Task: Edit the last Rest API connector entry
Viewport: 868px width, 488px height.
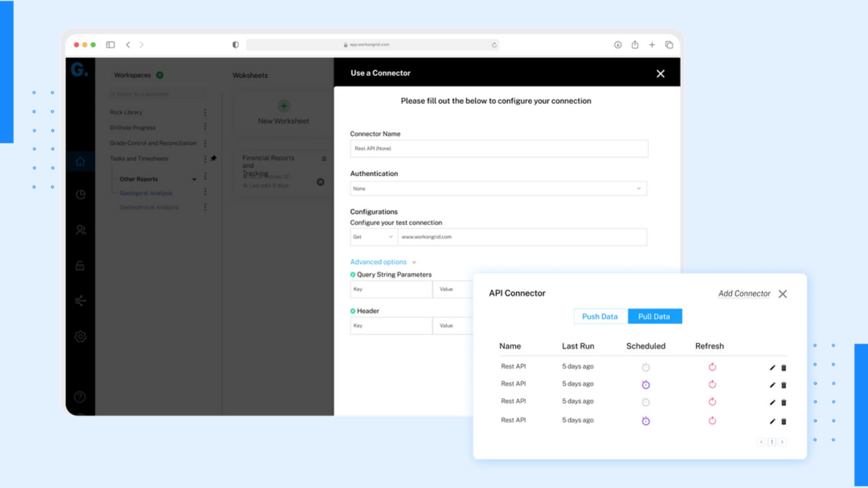Action: coord(772,421)
